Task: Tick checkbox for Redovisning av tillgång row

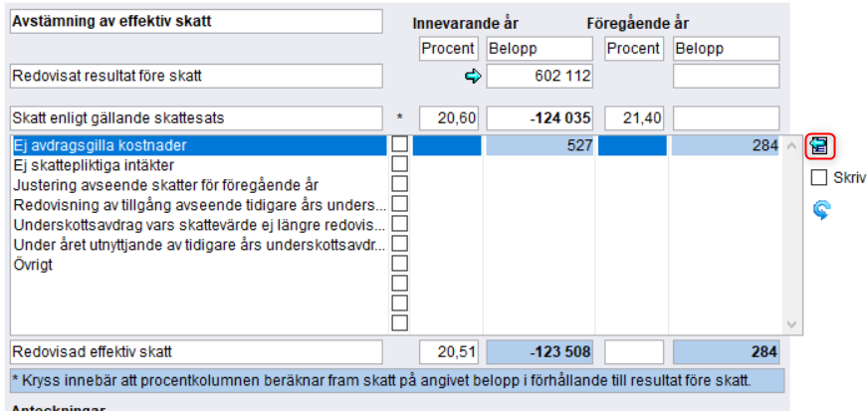Action: pos(400,204)
